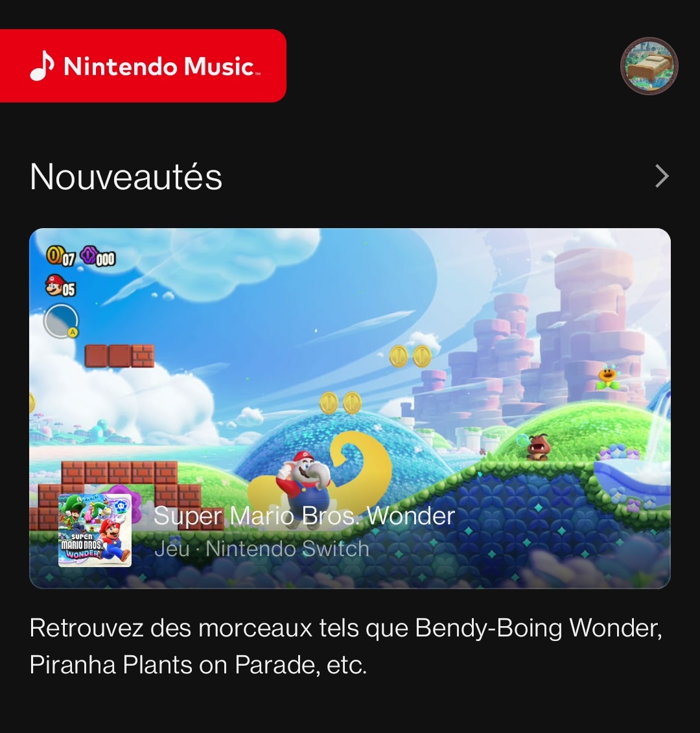Screen dimensions: 700x733
Task: Tap the yellow talking flower
Action: pyautogui.click(x=607, y=378)
